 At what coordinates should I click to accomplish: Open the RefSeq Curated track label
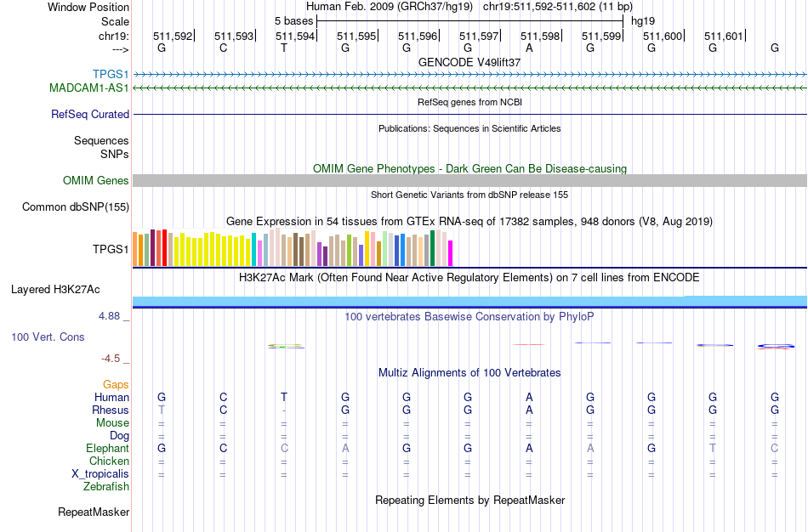(90, 115)
